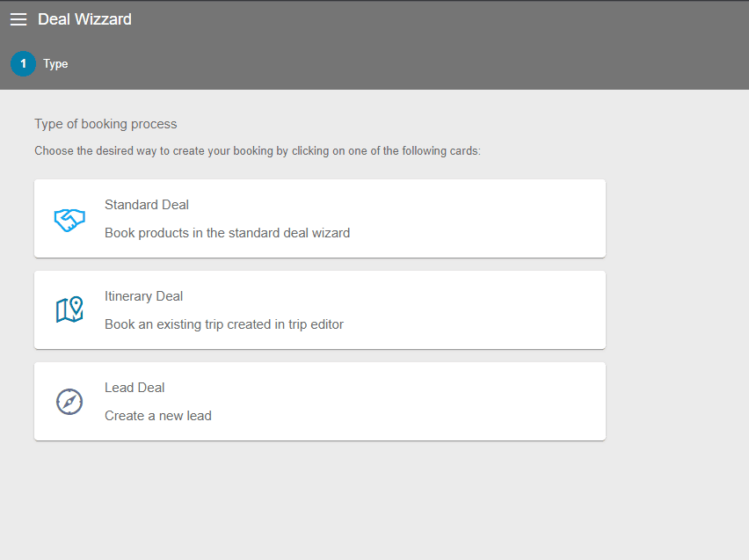Click the handshake icon for Standard Deal
This screenshot has width=749, height=560.
(69, 220)
